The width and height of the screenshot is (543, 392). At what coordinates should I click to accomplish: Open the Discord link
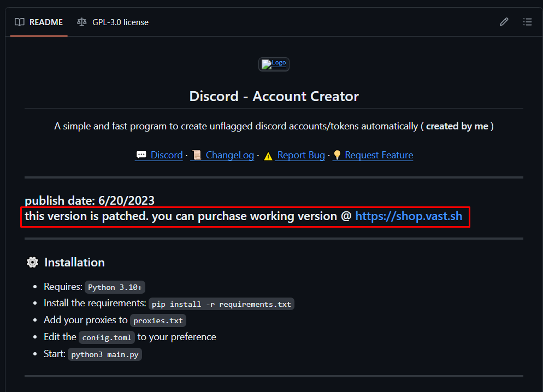[166, 155]
